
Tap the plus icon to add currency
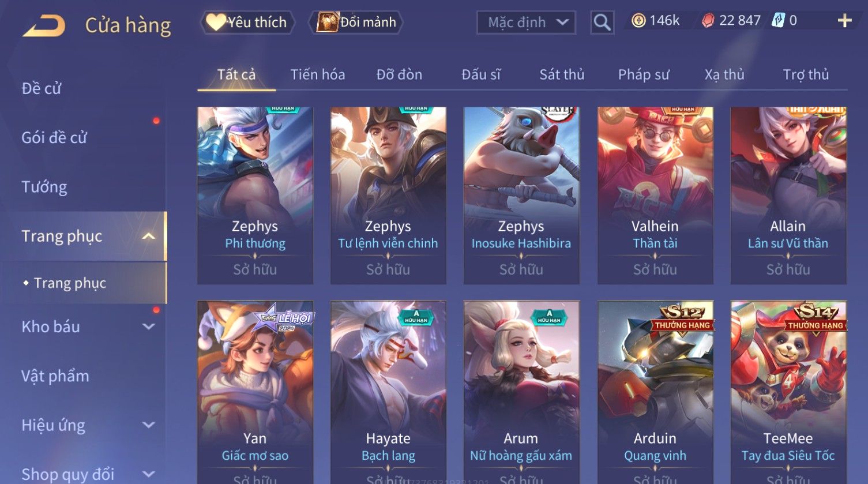(x=844, y=21)
